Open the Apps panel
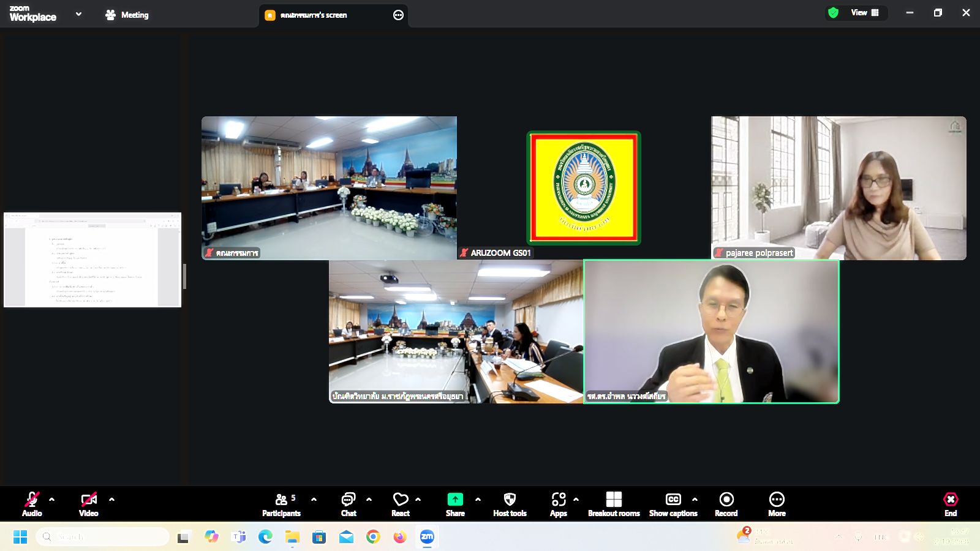980x551 pixels. pos(558,504)
